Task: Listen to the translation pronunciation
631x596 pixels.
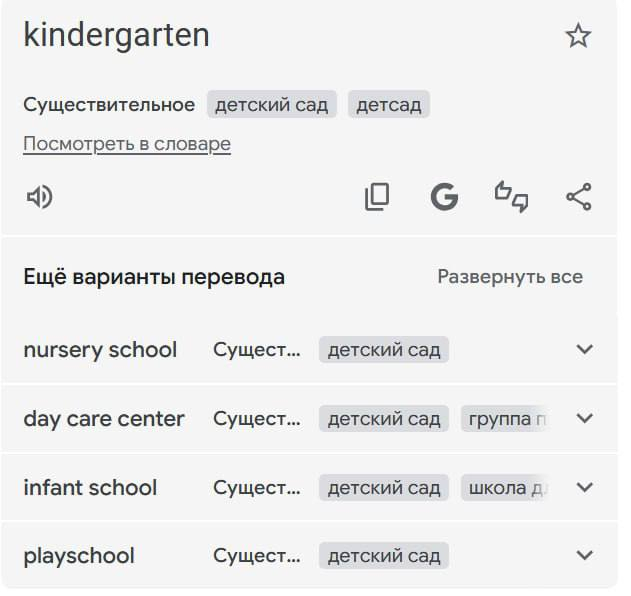Action: tap(40, 197)
